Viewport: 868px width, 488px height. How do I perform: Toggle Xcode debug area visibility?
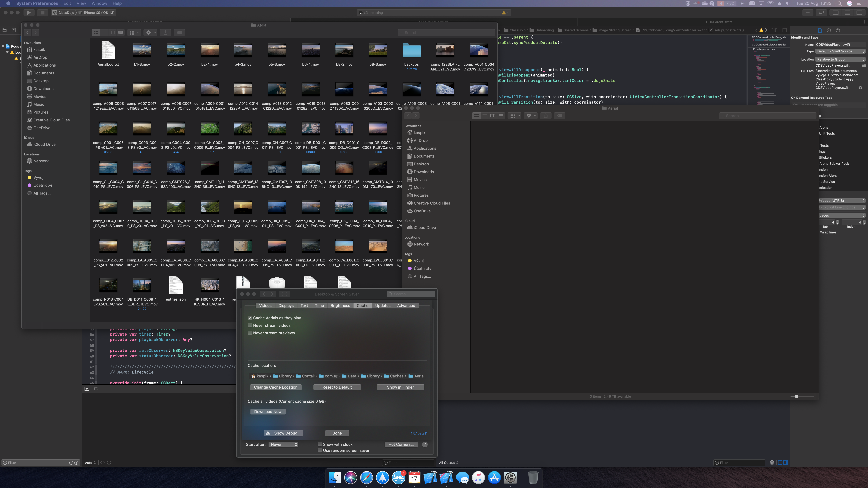coord(848,13)
